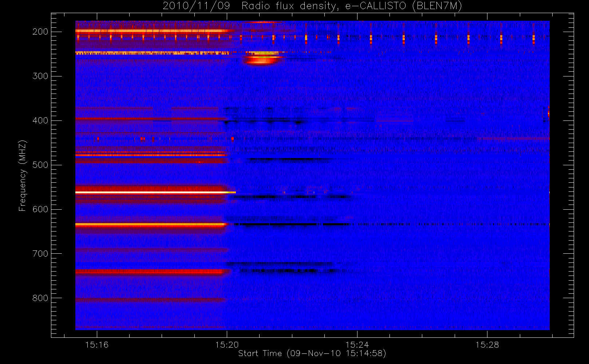The height and width of the screenshot is (364, 589).
Task: Click the 300 frequency tick label
Action: pyautogui.click(x=40, y=76)
